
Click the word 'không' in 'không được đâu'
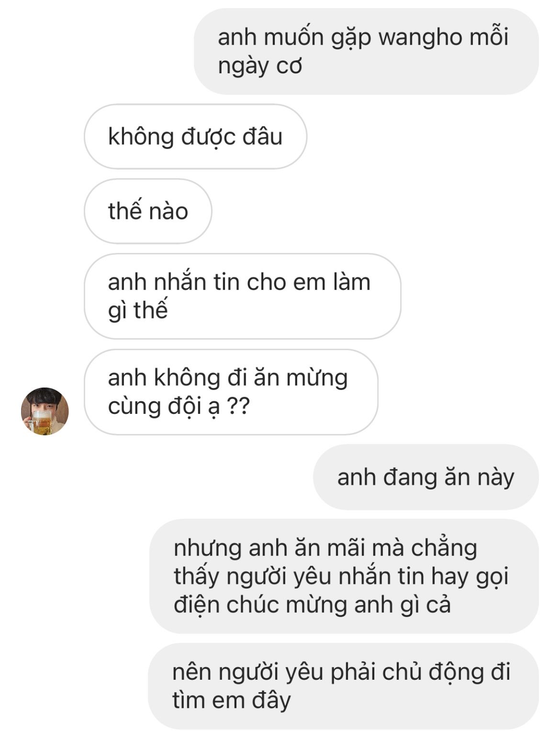(x=141, y=137)
